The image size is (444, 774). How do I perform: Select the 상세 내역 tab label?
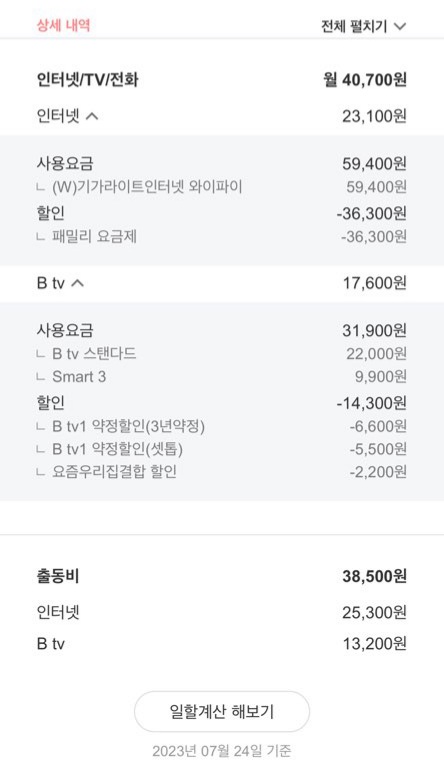tap(63, 25)
